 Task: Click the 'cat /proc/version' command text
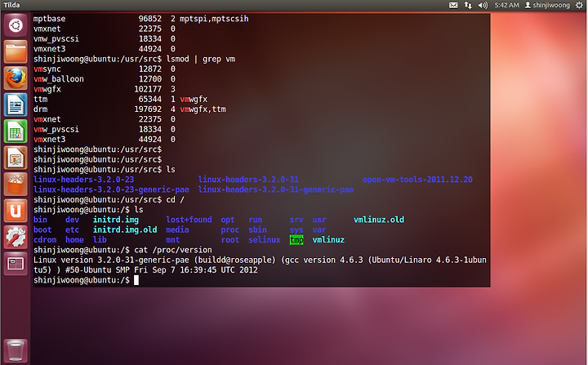pos(173,250)
